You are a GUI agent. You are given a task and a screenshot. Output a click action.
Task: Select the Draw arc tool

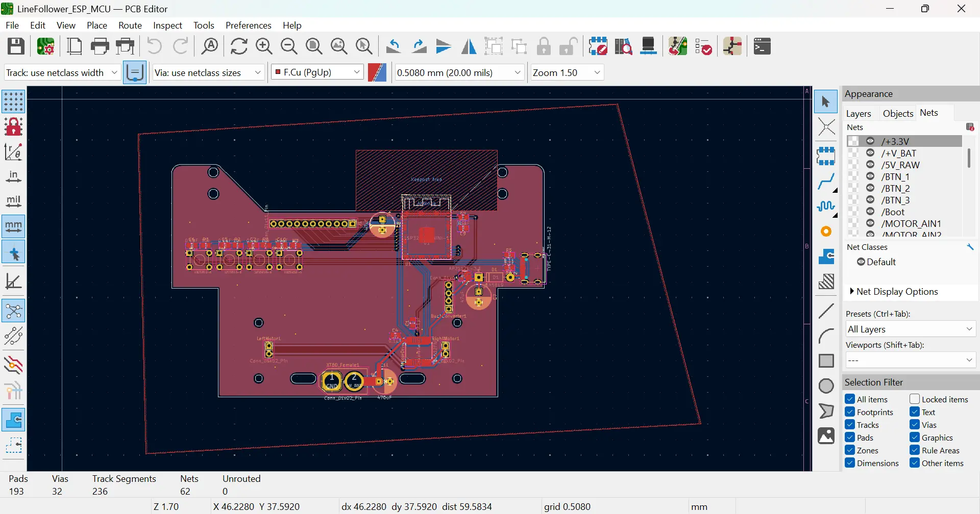(826, 336)
